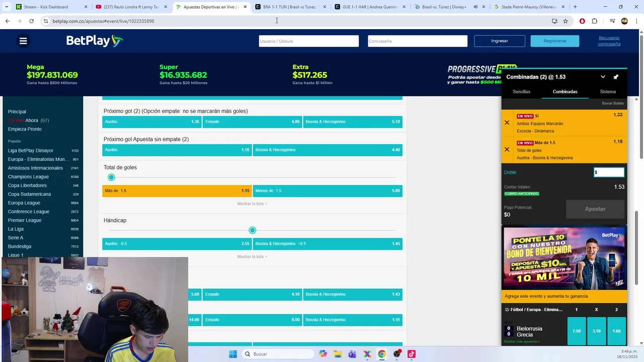
Task: Open En Vivo Ahora live events
Action: [28, 121]
